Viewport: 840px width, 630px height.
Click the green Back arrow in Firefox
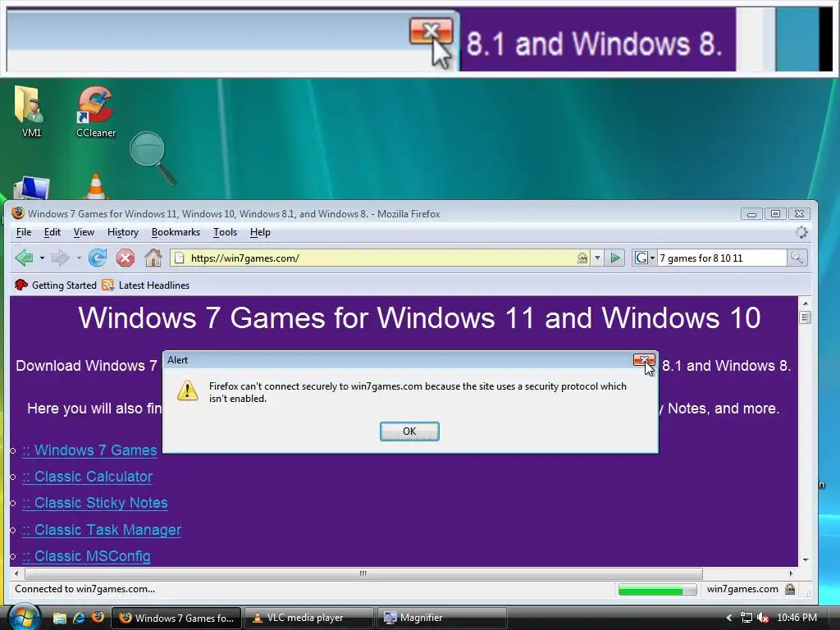24,258
